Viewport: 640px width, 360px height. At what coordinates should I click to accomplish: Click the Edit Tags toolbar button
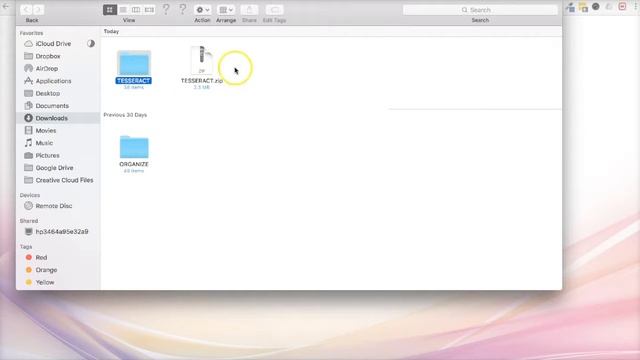click(x=274, y=10)
